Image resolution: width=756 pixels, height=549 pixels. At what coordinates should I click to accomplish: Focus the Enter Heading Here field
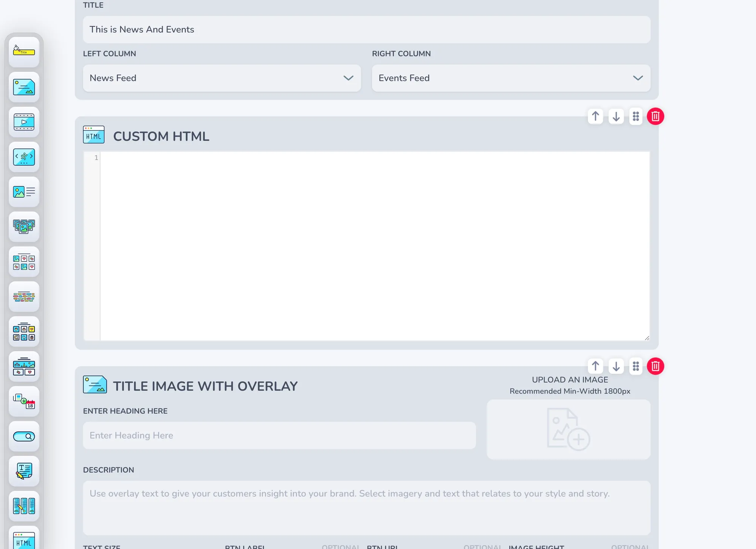coord(279,435)
